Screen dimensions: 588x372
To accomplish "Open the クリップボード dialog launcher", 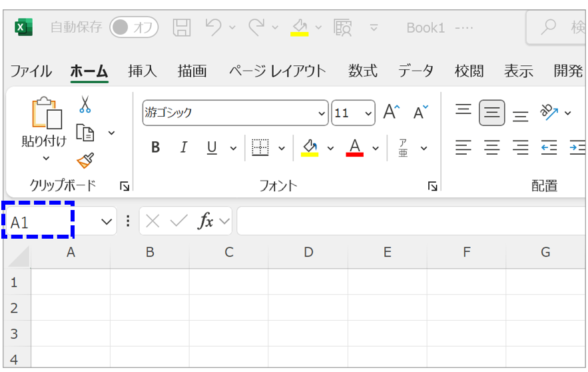I will pos(125,186).
